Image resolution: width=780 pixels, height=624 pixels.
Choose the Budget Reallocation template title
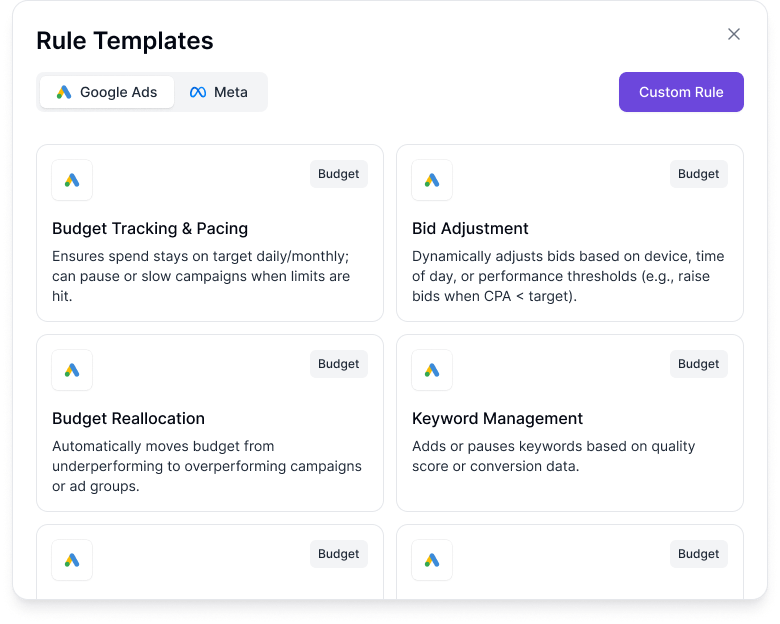coord(128,418)
